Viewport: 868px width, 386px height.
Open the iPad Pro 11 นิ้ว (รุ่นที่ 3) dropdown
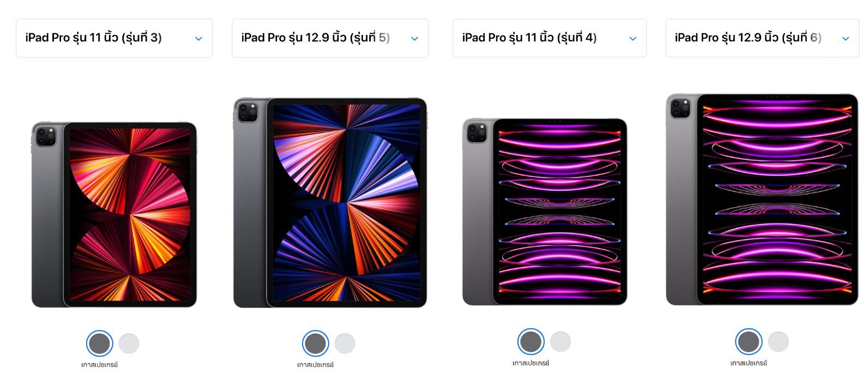[114, 38]
